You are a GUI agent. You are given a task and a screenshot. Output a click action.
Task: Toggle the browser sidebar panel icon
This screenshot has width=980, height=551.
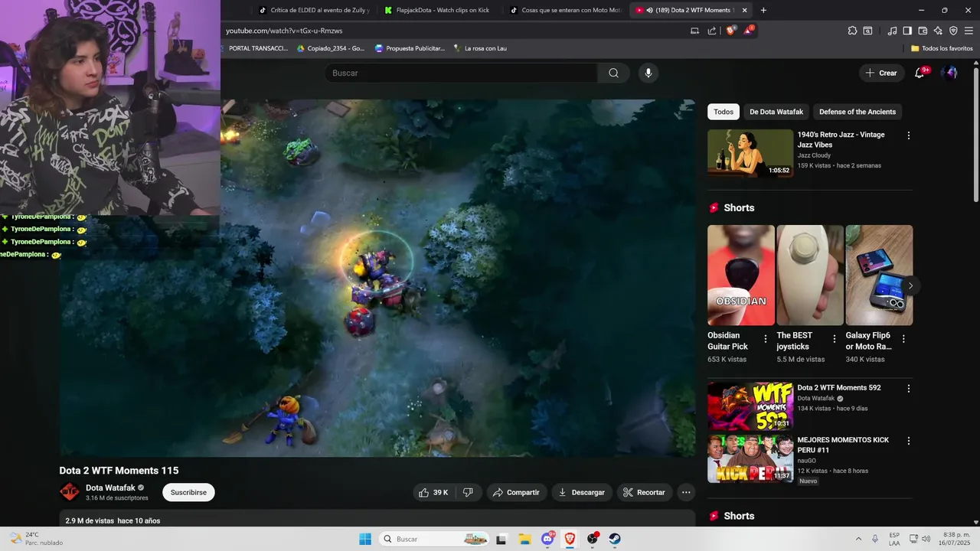907,31
